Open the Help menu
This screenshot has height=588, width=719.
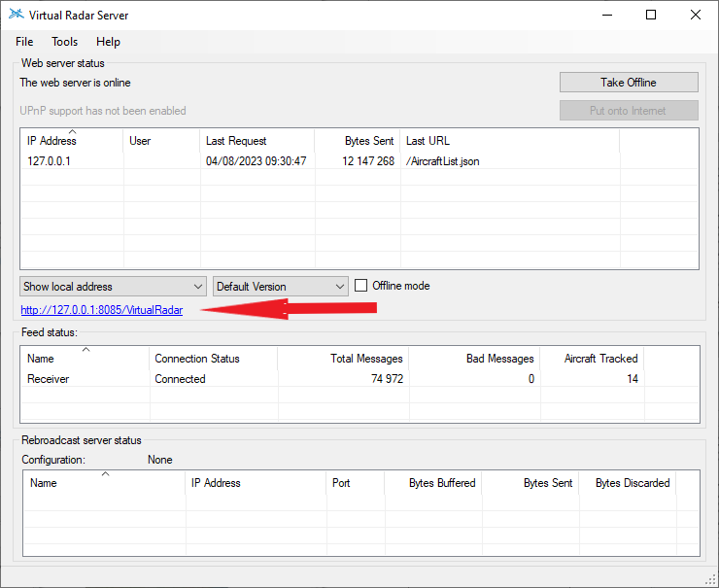(x=108, y=42)
